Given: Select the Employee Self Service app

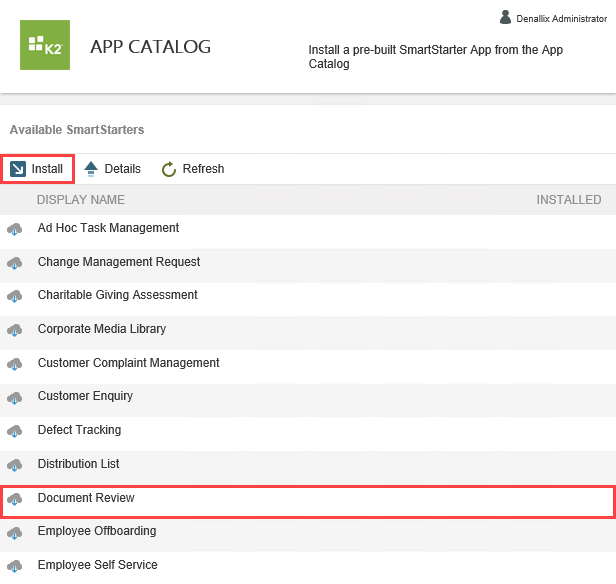Looking at the screenshot, I should 97,565.
